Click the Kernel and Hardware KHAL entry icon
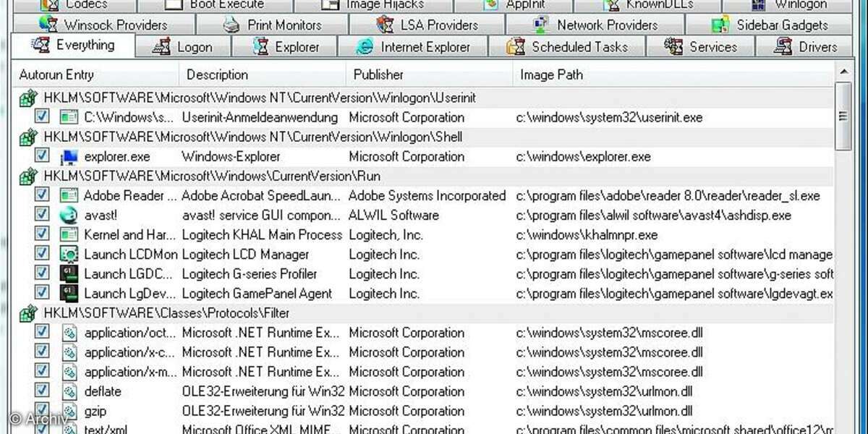Image resolution: width=868 pixels, height=434 pixels. click(x=68, y=235)
